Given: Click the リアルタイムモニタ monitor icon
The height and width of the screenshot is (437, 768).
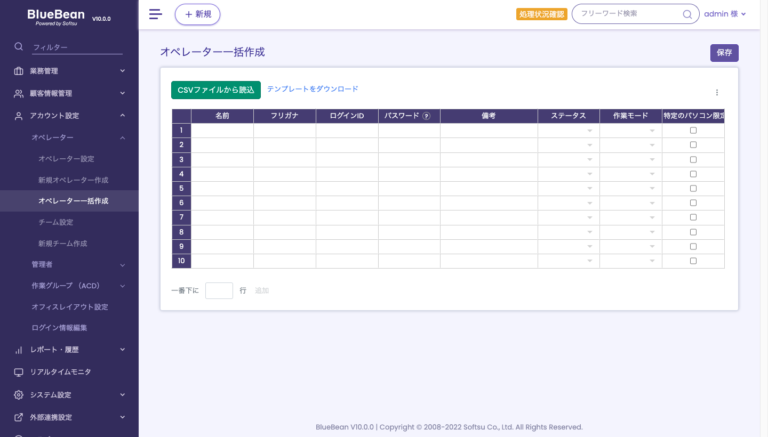Looking at the screenshot, I should [18, 372].
